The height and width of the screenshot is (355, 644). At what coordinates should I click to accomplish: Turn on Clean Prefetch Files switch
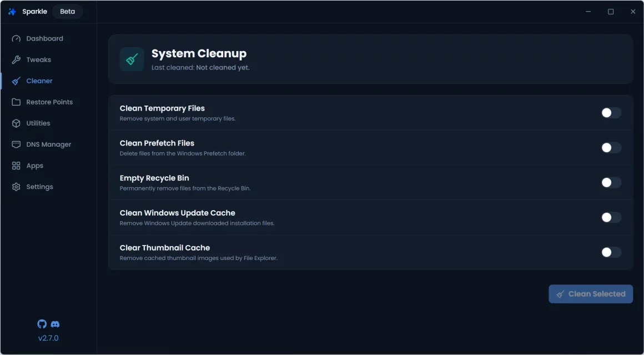[x=611, y=148]
